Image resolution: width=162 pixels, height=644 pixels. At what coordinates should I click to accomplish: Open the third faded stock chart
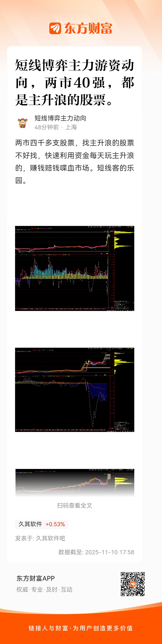(x=75, y=483)
